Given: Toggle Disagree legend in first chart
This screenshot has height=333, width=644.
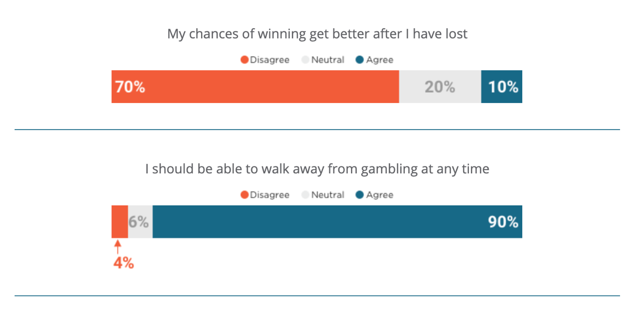Looking at the screenshot, I should pos(265,60).
